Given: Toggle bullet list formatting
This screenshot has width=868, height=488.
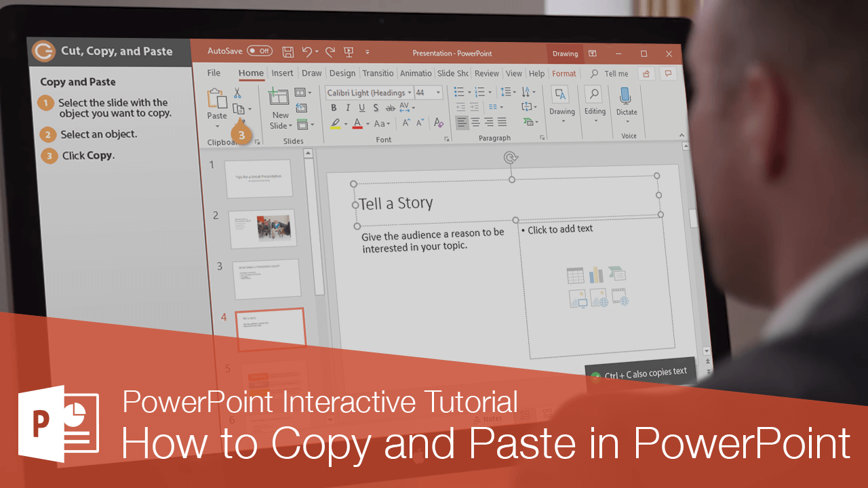Looking at the screenshot, I should click(x=460, y=93).
